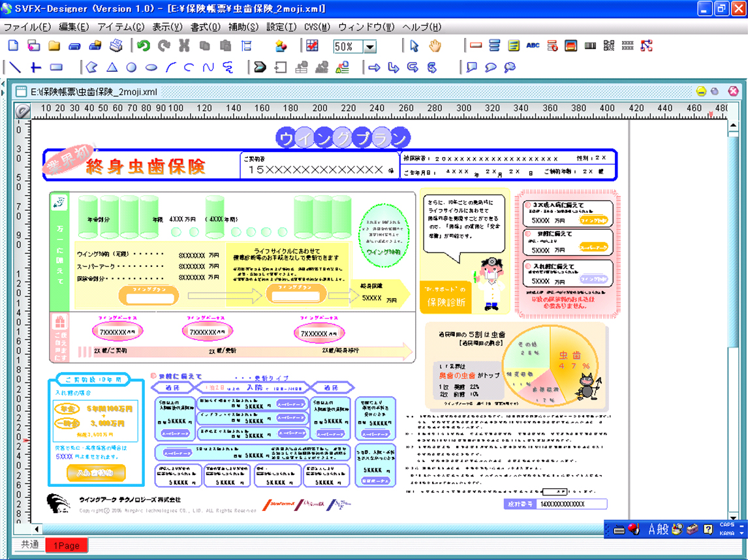Select the circle drawing tool
This screenshot has height=560, width=748.
131,67
